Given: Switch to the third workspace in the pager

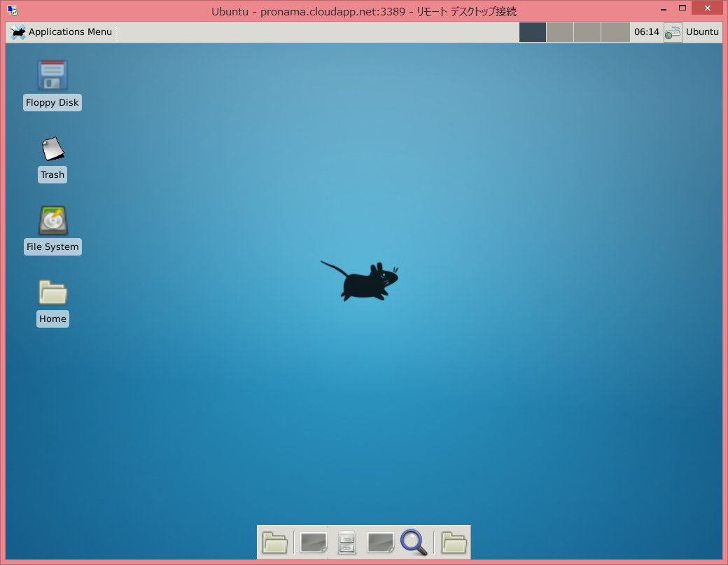Looking at the screenshot, I should click(x=587, y=32).
